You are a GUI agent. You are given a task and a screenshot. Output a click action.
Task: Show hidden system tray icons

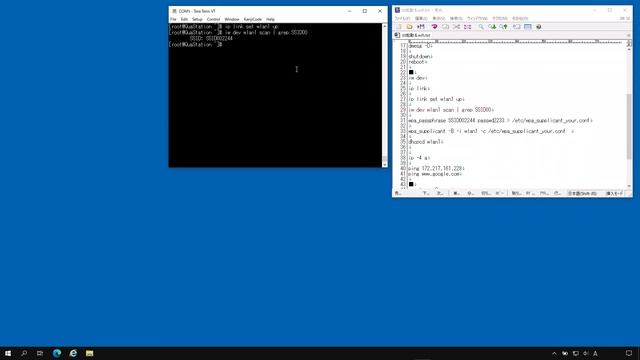coord(554,353)
